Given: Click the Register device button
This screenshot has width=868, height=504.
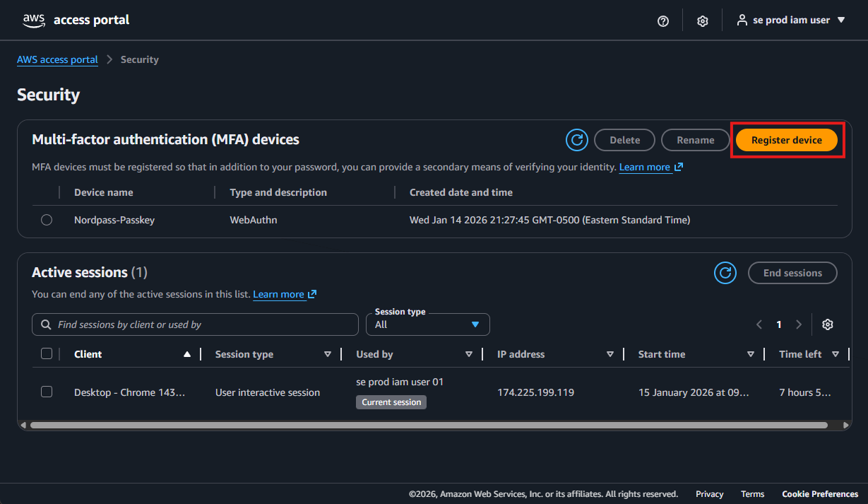Looking at the screenshot, I should (x=787, y=140).
